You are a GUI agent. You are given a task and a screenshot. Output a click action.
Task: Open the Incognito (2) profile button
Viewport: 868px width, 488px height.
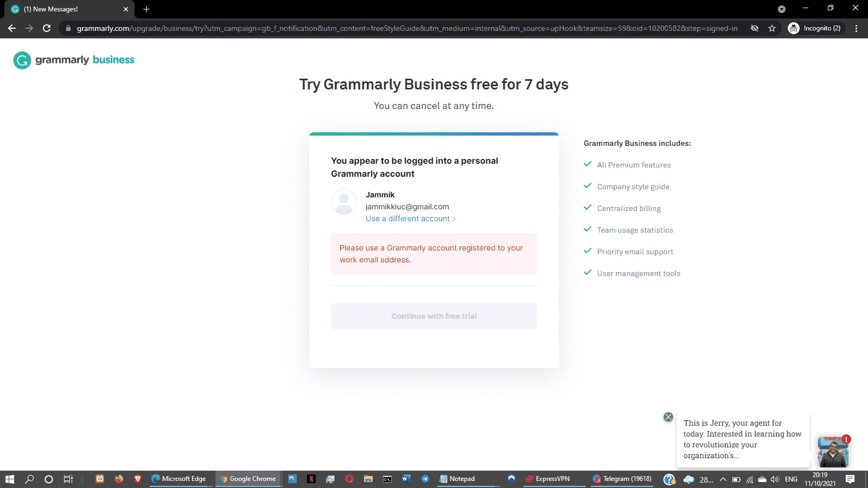pos(815,28)
